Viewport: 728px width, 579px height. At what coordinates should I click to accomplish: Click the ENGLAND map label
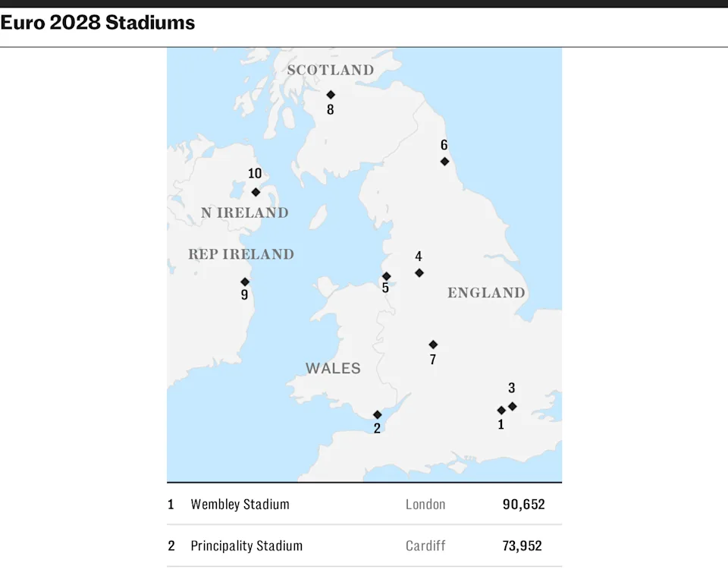click(x=486, y=293)
